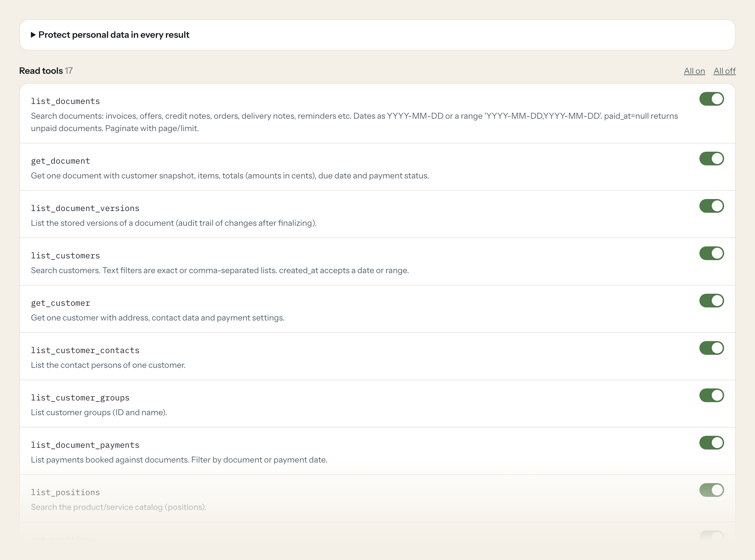Screen dimensions: 755x560
Task: Click 'Get one customer with address' description
Action: pyautogui.click(x=158, y=318)
